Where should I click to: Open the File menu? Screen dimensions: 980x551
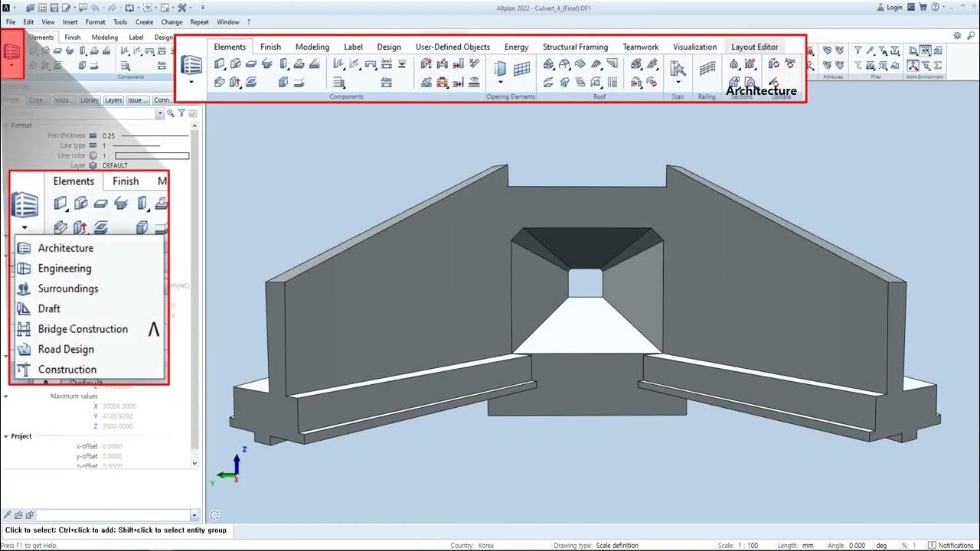11,22
